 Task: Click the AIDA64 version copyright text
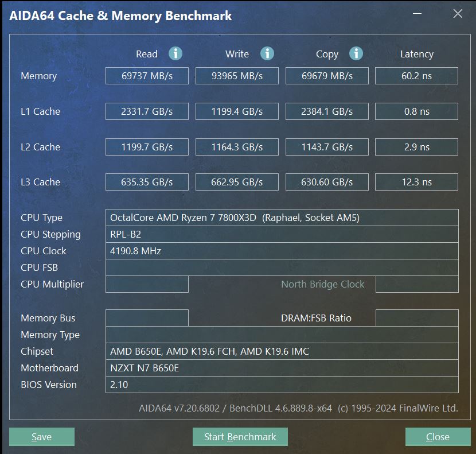point(298,408)
